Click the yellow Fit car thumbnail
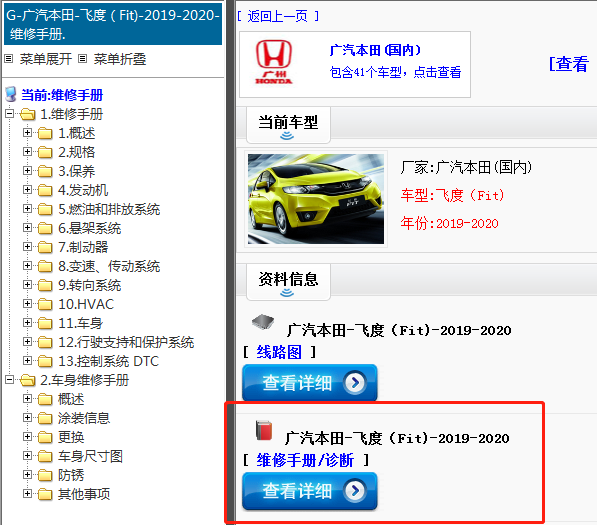This screenshot has width=597, height=525. (x=316, y=199)
